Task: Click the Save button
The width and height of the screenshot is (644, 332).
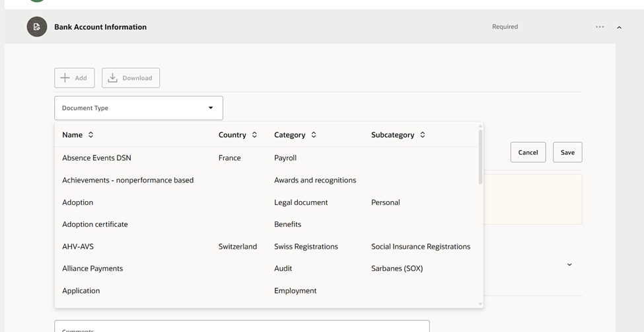Action: coord(567,152)
